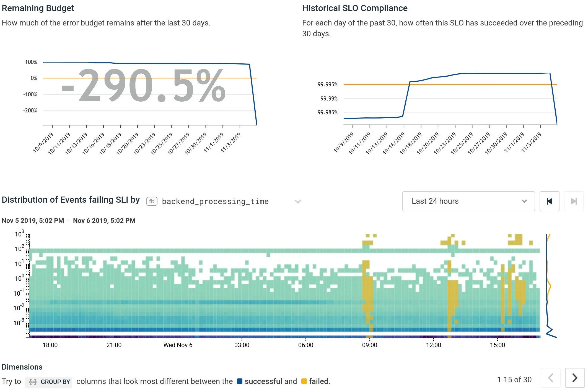Jump to the earliest time range
588x392 pixels.
point(549,201)
